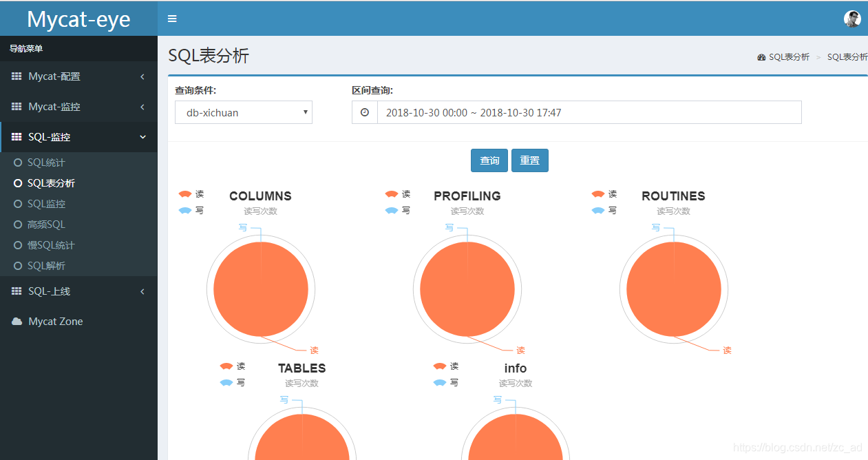Image resolution: width=868 pixels, height=460 pixels.
Task: Click the cloud icon beside Mycat Zone
Action: click(17, 322)
